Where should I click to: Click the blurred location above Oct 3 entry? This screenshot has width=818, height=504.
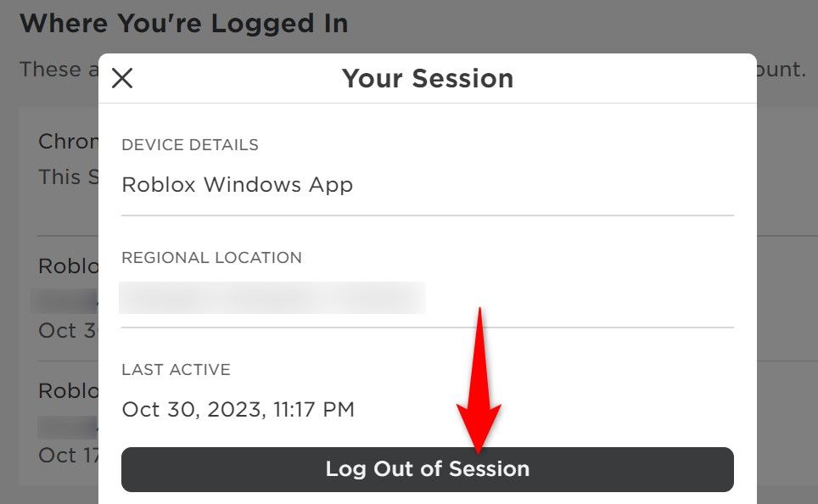(x=64, y=300)
